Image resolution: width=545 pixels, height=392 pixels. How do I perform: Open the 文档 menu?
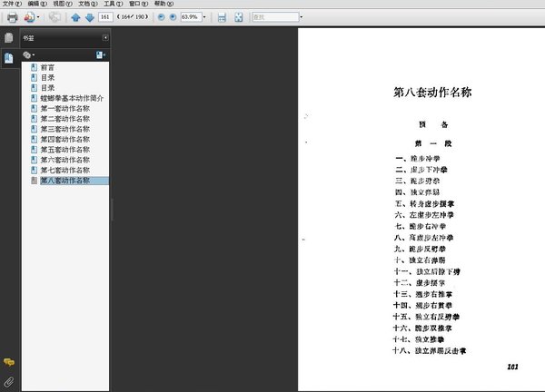tap(88, 4)
